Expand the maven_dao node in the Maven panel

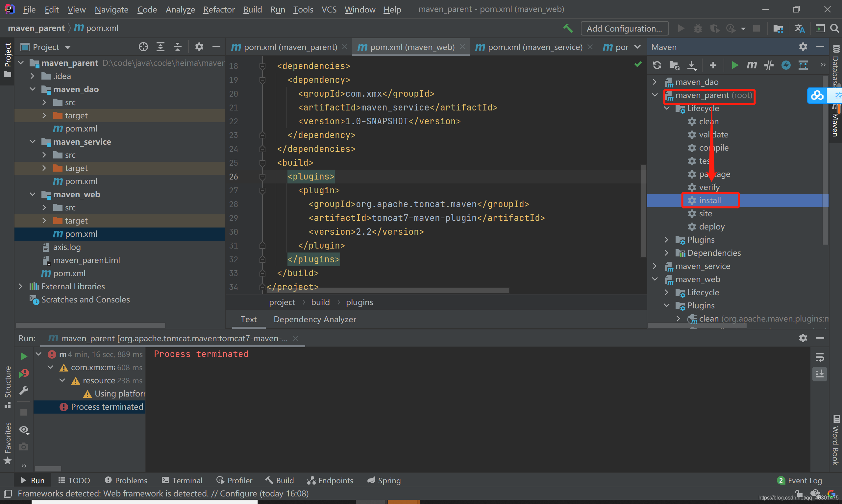click(655, 82)
